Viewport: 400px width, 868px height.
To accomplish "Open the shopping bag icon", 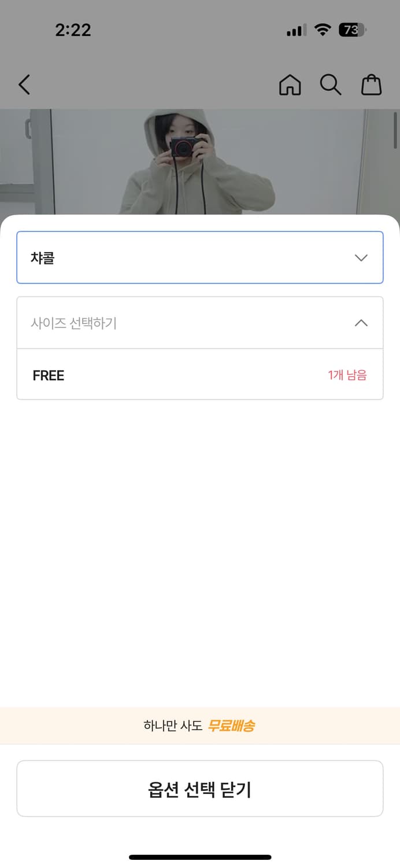I will [x=372, y=84].
